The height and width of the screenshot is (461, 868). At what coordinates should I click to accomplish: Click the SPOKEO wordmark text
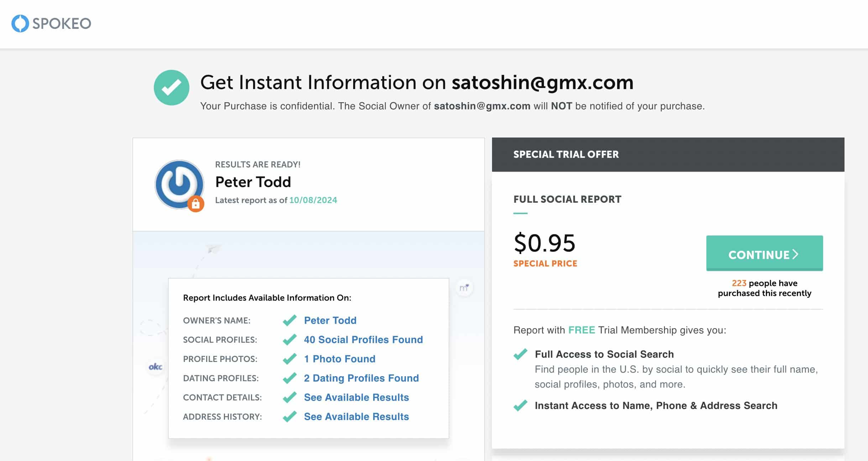62,24
